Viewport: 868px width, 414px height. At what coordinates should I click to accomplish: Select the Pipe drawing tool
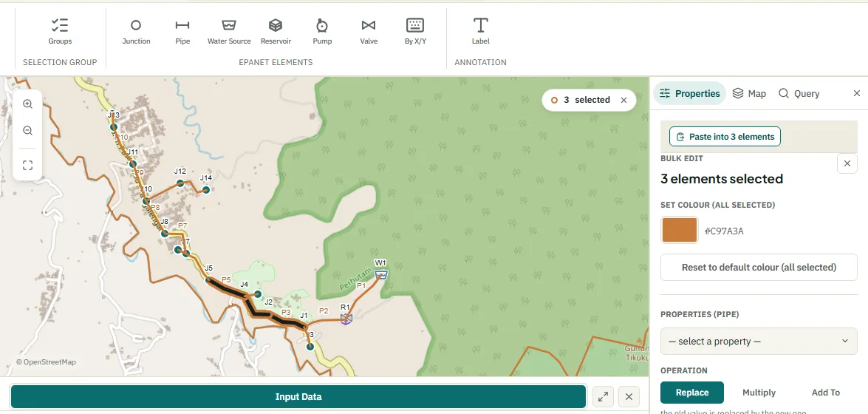pos(182,32)
